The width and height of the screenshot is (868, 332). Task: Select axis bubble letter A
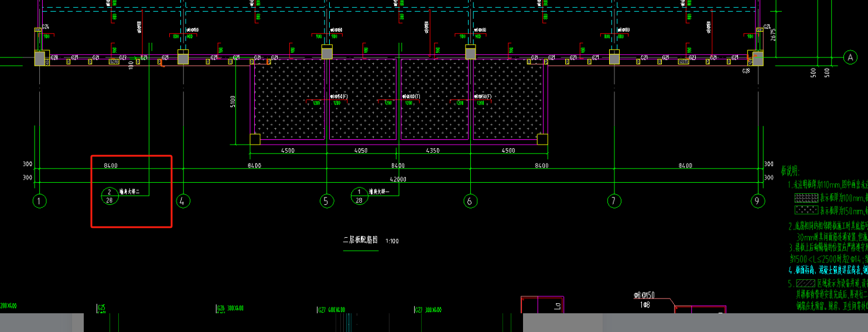[x=850, y=57]
